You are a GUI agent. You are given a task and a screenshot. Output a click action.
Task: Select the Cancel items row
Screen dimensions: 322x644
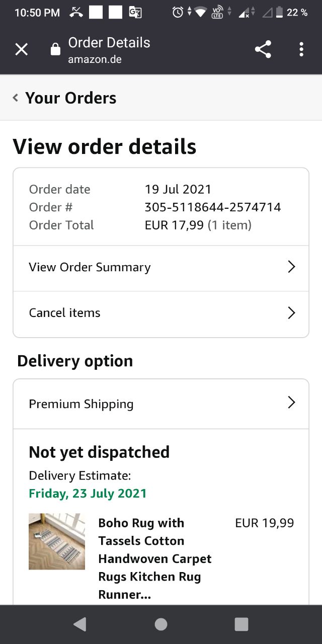click(65, 313)
